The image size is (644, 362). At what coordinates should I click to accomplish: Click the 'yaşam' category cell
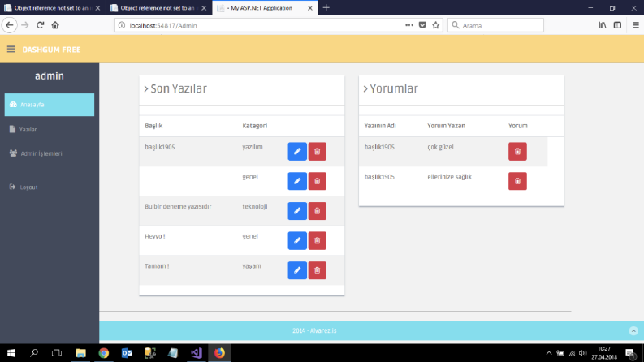click(x=252, y=266)
